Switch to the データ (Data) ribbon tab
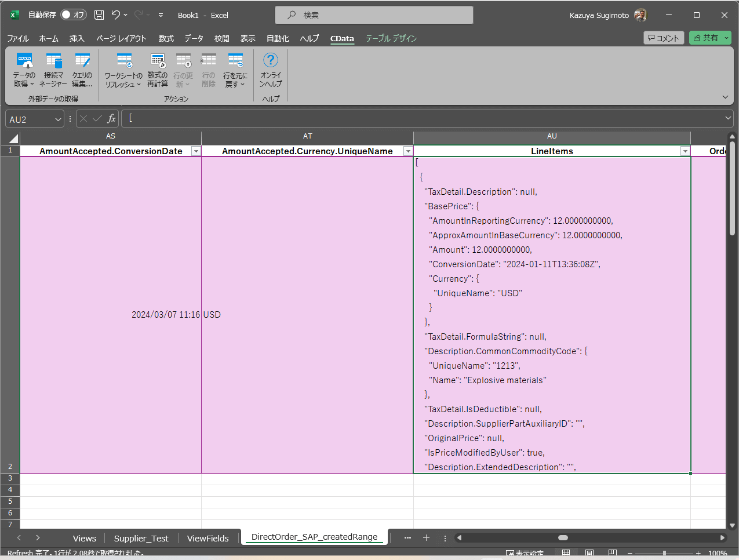 point(194,38)
